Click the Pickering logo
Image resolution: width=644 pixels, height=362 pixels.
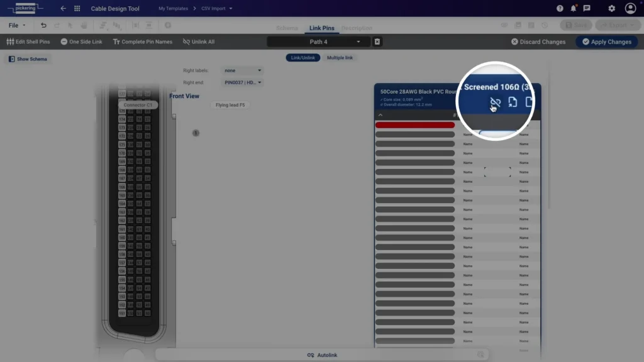point(25,8)
